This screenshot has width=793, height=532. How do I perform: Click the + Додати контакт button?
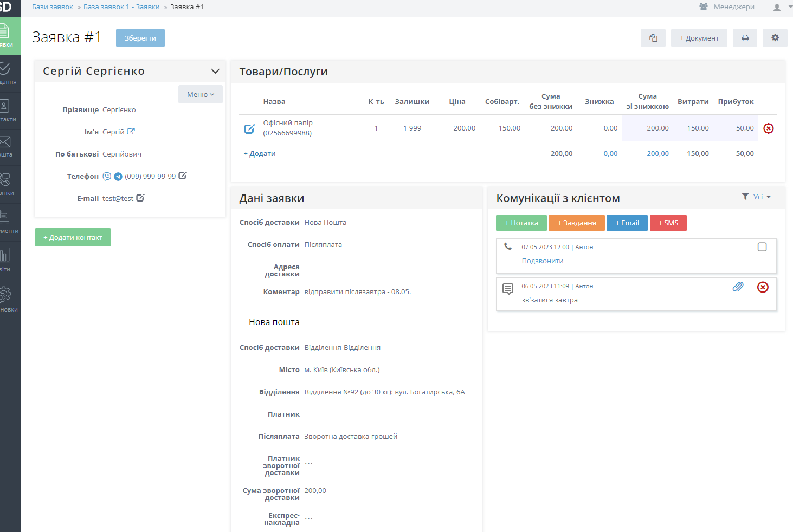tap(73, 237)
